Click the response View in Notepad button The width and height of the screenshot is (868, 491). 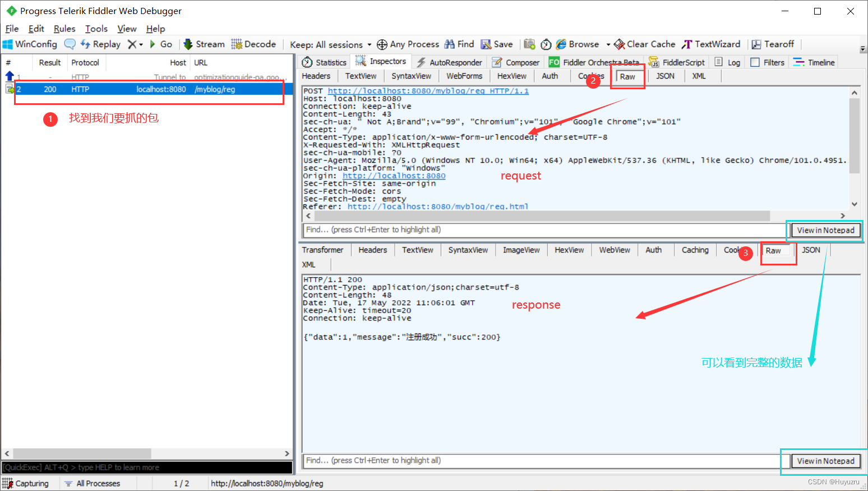coord(825,461)
